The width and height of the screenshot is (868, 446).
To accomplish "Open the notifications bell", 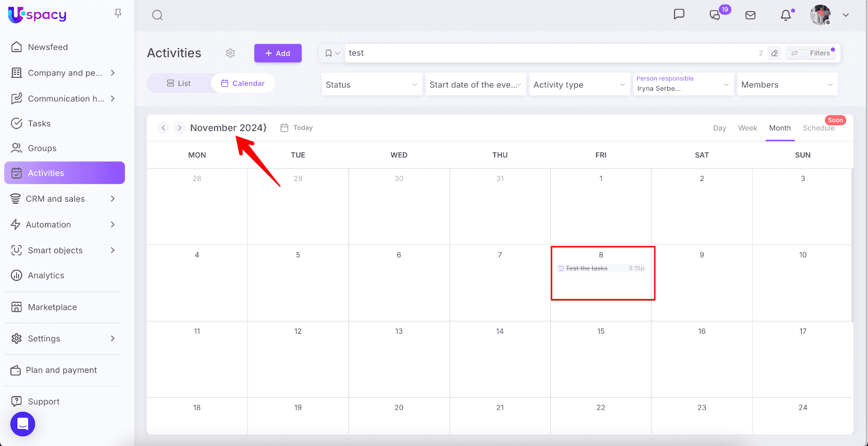I will (786, 15).
